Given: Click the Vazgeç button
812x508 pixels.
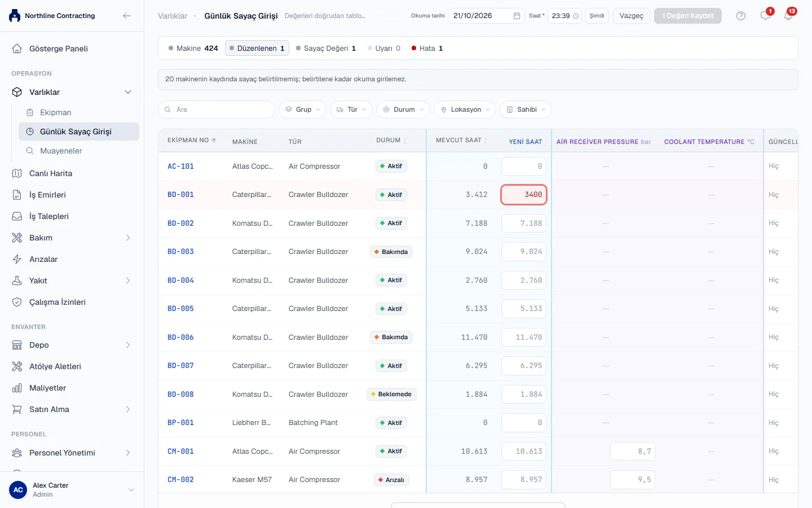Looking at the screenshot, I should (632, 16).
